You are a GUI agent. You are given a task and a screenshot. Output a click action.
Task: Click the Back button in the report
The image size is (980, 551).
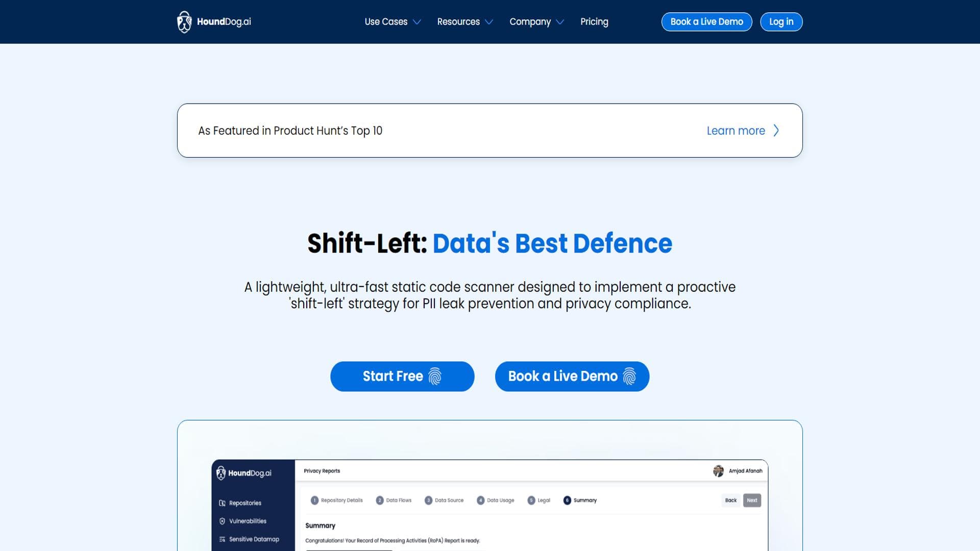(731, 500)
